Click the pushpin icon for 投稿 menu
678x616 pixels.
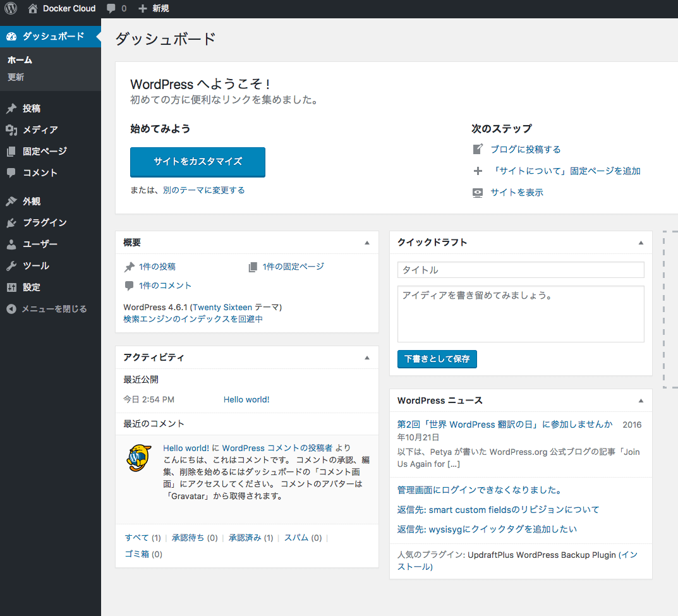click(11, 109)
